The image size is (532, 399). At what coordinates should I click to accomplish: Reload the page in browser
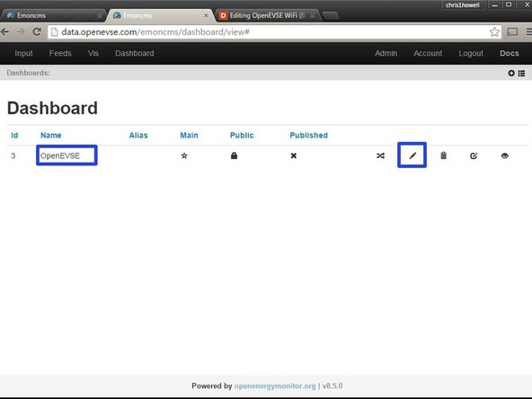tap(37, 31)
